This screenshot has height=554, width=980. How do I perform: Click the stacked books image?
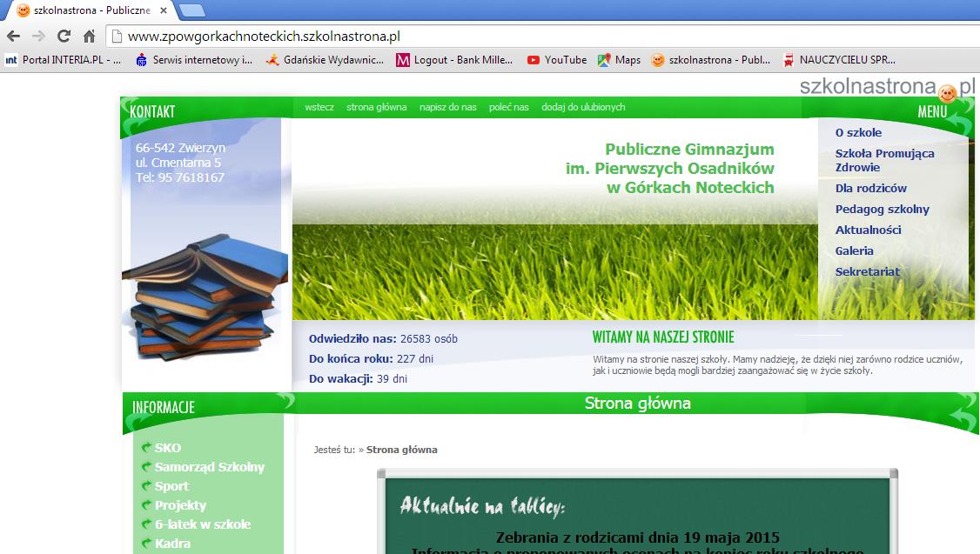tap(205, 297)
